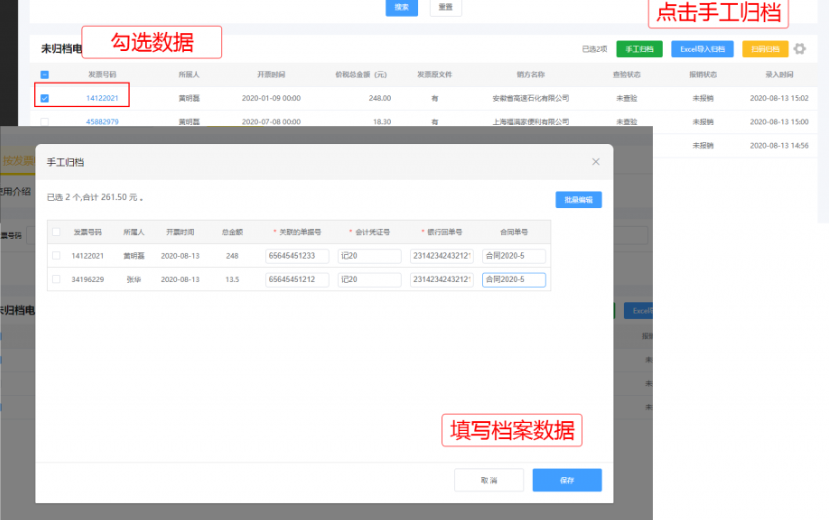Check the box for invoice 45882979
829x520 pixels.
tap(44, 122)
